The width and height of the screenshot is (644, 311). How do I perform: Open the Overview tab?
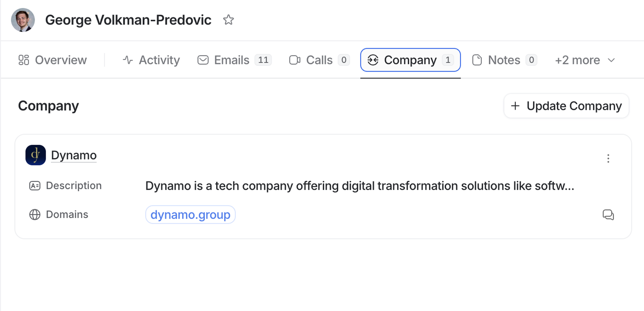pyautogui.click(x=52, y=60)
